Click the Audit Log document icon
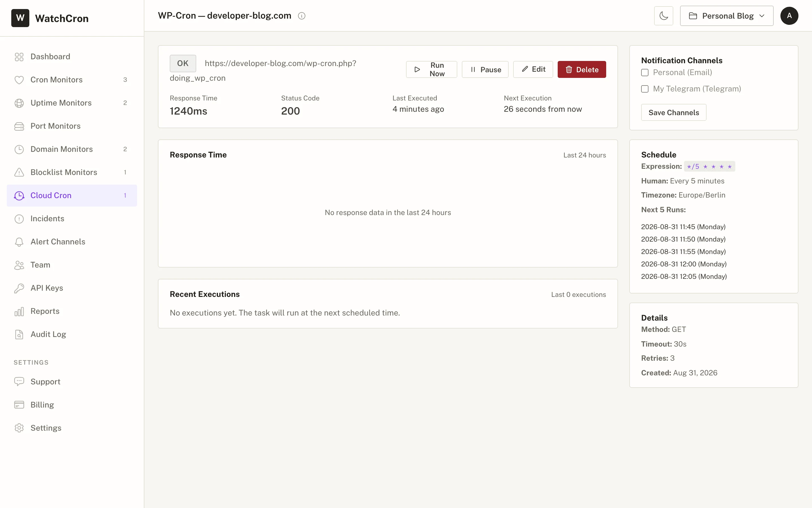812x508 pixels. pyautogui.click(x=19, y=335)
